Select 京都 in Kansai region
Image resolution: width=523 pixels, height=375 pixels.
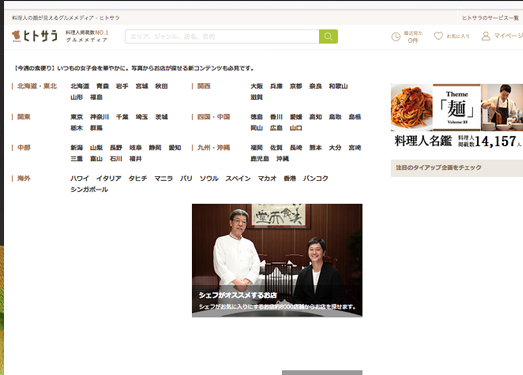point(296,86)
